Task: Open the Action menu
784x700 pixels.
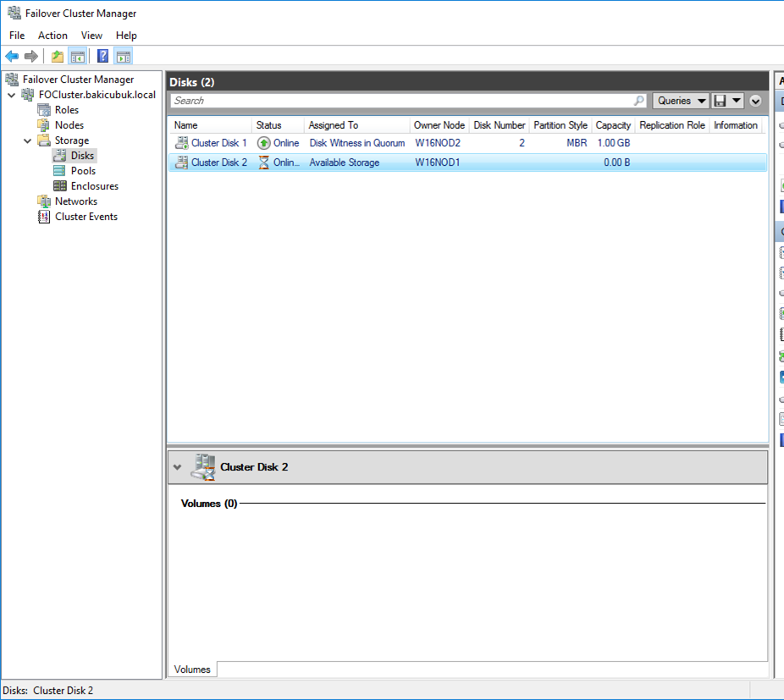Action: pos(52,36)
